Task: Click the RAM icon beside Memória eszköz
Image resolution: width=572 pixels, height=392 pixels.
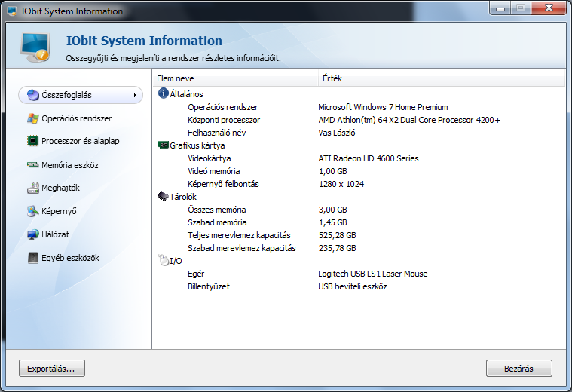Action: pos(33,165)
